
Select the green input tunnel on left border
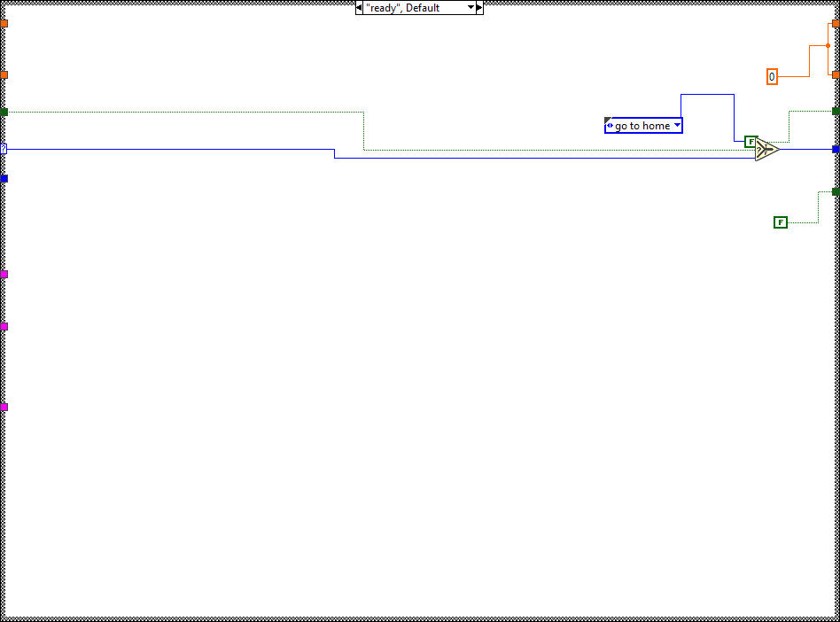[4, 112]
